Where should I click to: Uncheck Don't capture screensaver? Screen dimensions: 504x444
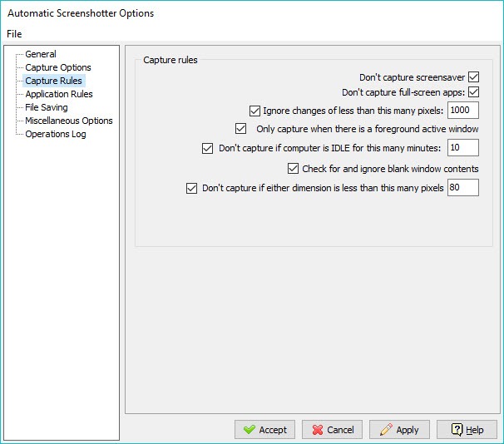click(x=473, y=77)
